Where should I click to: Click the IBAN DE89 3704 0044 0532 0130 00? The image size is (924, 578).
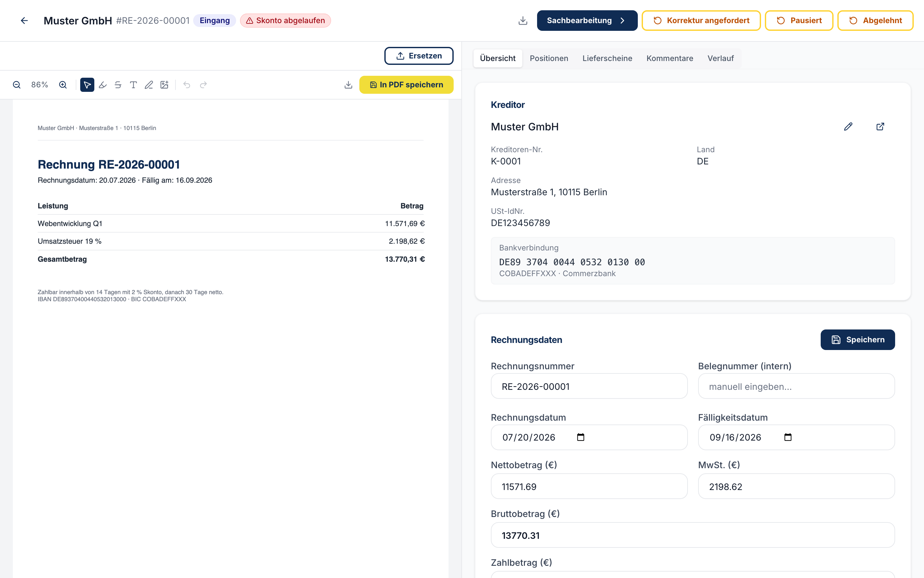point(572,262)
